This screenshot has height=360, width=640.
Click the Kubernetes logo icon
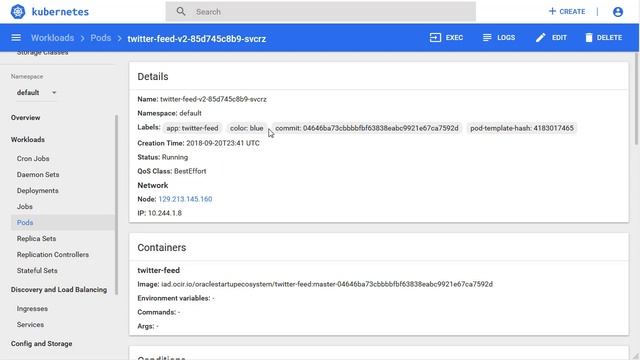tap(18, 11)
